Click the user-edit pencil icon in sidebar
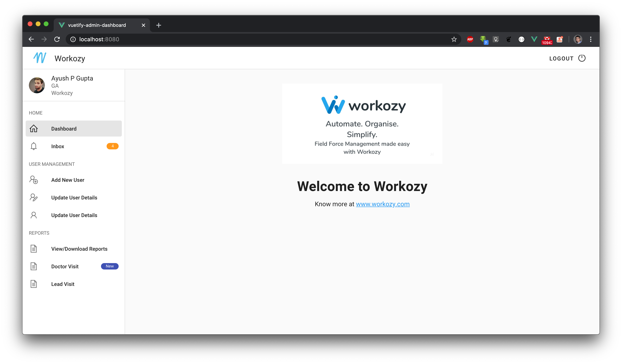The height and width of the screenshot is (364, 622). [34, 198]
